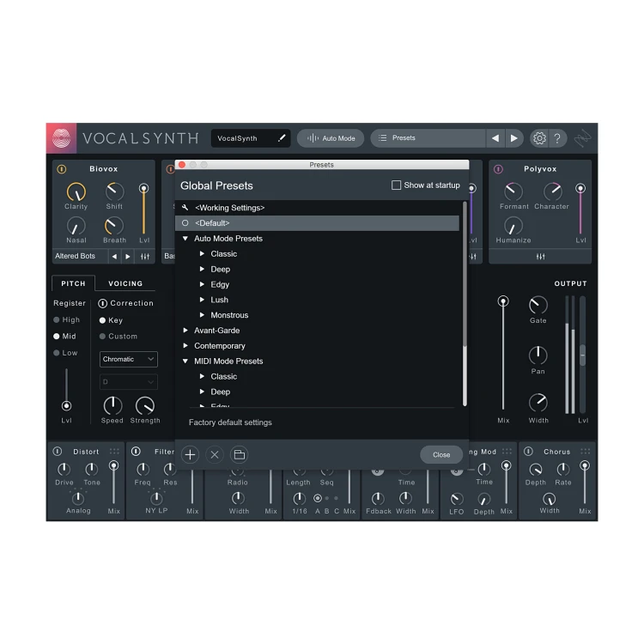Image resolution: width=644 pixels, height=644 pixels.
Task: Add a new preset with the plus icon
Action: (x=190, y=454)
